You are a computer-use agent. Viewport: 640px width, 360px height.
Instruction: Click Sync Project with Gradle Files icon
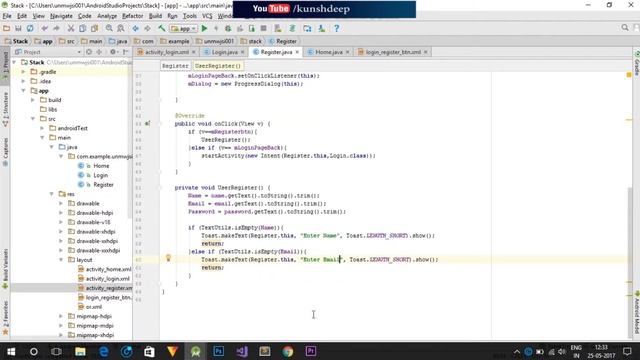292,28
